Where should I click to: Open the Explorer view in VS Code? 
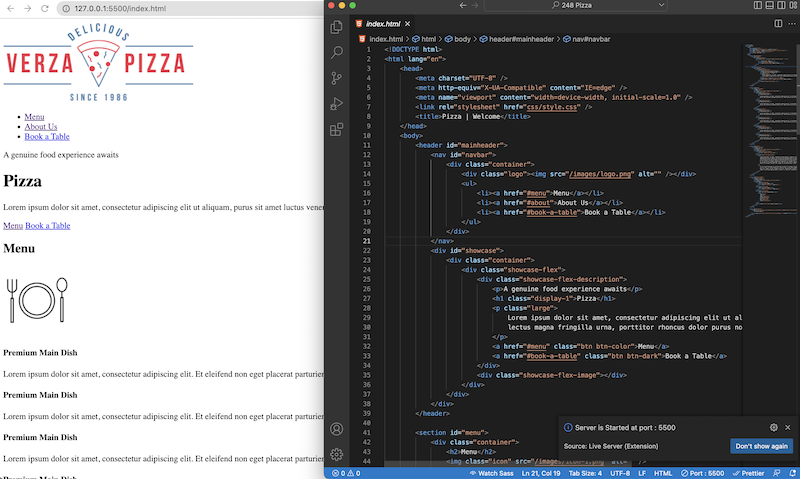(x=336, y=27)
